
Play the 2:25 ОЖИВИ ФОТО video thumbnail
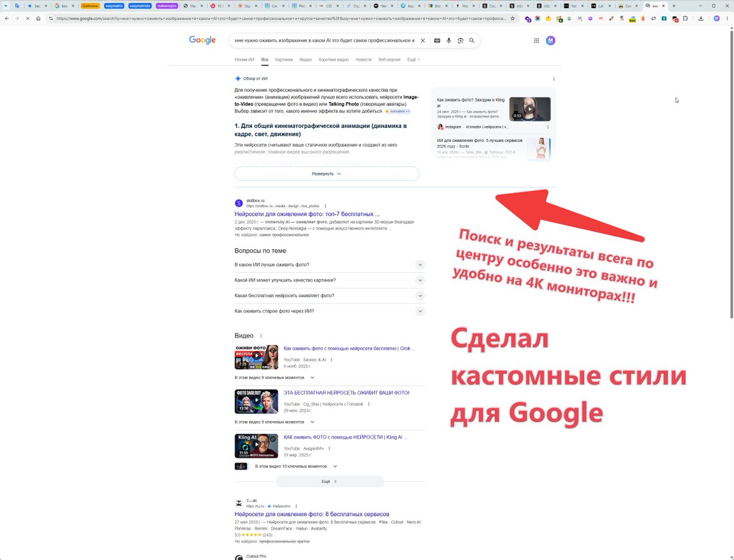coord(256,358)
